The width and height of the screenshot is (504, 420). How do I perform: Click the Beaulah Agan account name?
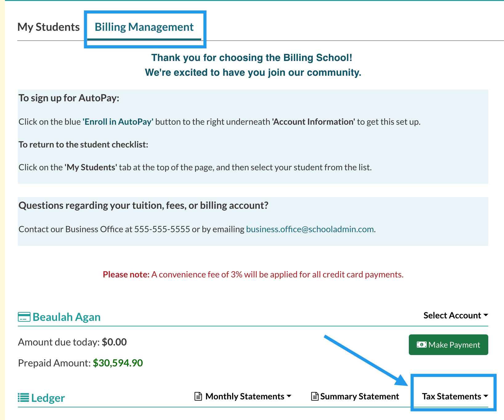[67, 317]
